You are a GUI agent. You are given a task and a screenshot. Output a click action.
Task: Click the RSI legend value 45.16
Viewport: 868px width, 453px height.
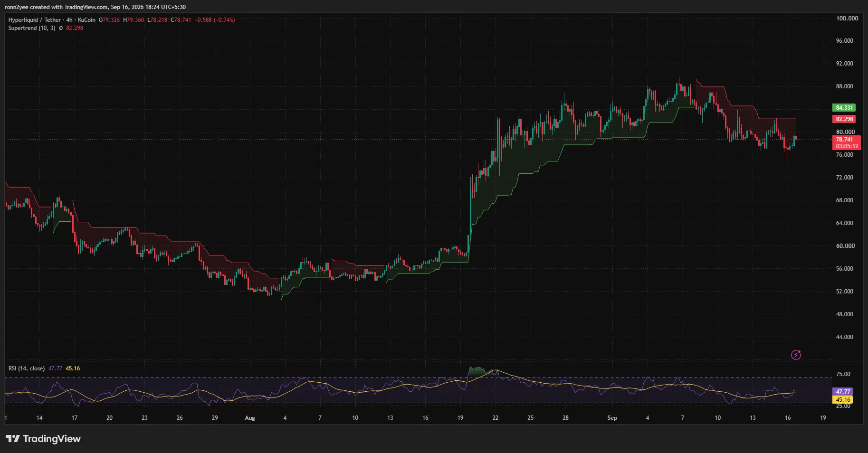coord(73,368)
